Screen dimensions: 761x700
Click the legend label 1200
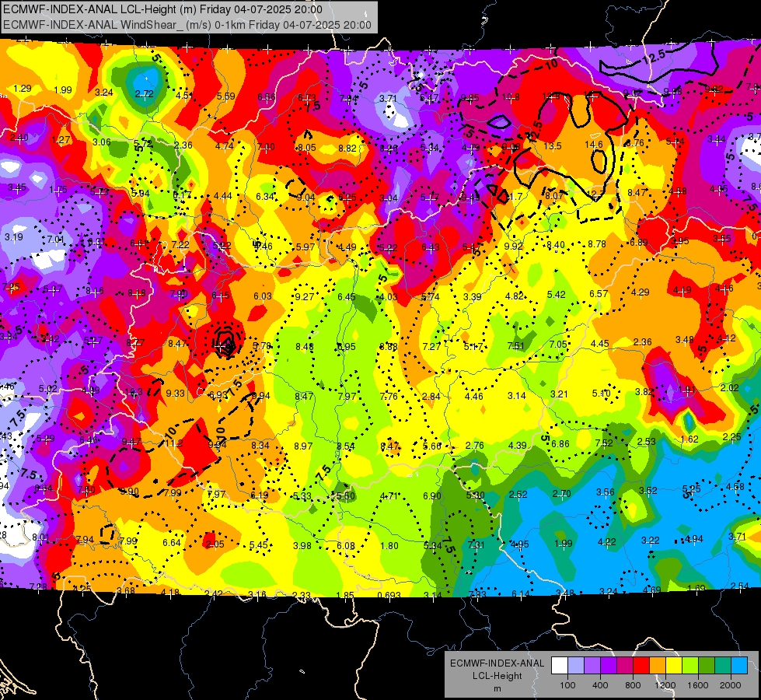[665, 685]
